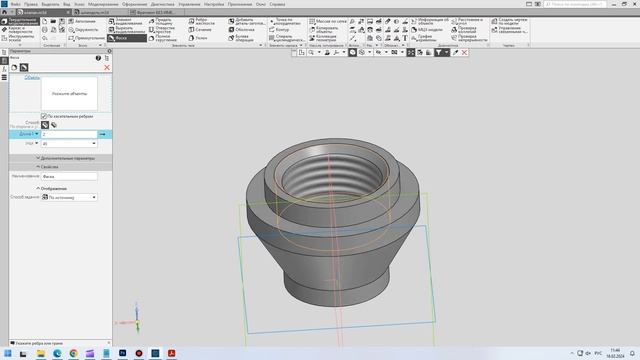This screenshot has height=360, width=640.
Task: Click Оболочка shell tool
Action: pos(241,30)
